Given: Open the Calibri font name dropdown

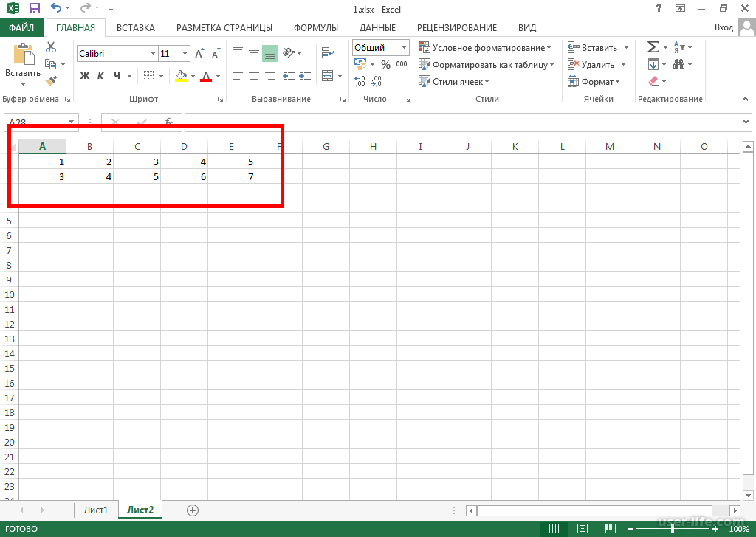Looking at the screenshot, I should point(153,53).
